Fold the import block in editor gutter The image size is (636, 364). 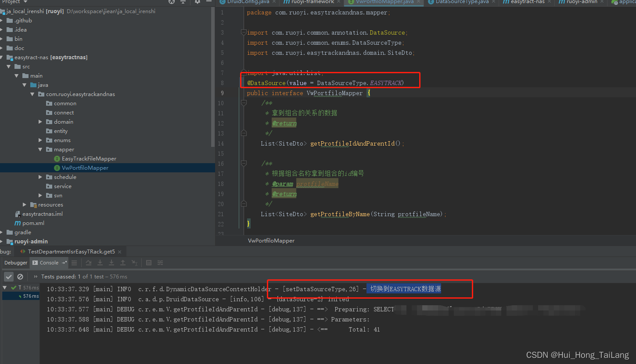tap(243, 33)
